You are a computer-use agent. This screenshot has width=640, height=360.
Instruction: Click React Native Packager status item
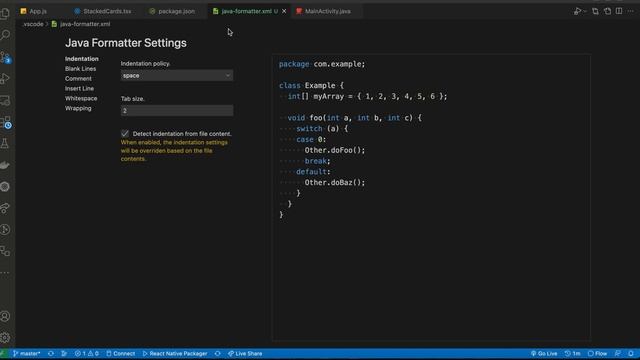175,353
